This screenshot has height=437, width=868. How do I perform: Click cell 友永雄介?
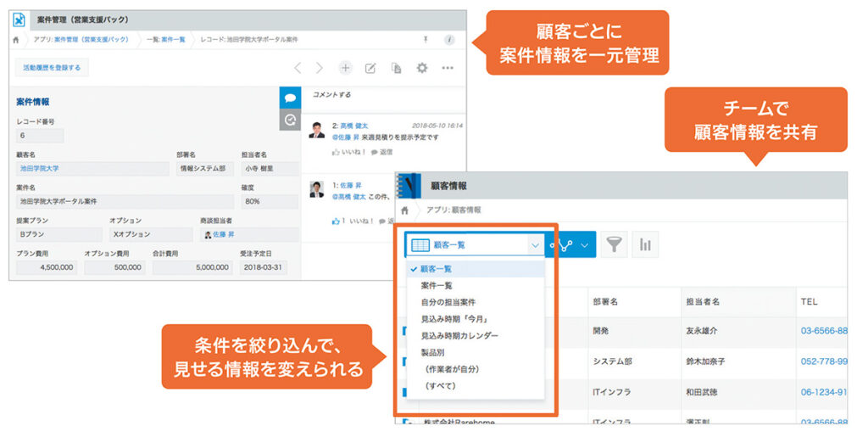pos(701,331)
